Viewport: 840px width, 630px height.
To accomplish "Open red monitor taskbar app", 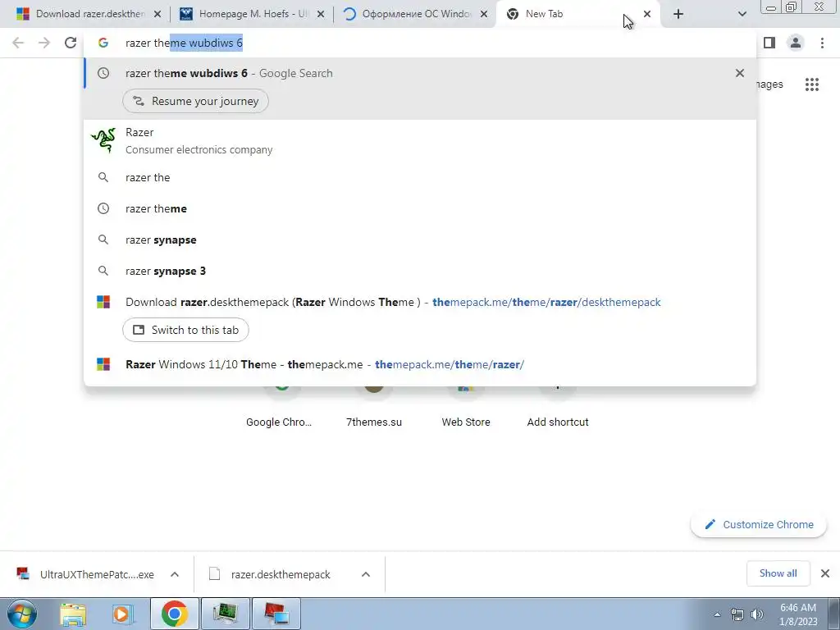I will [276, 614].
